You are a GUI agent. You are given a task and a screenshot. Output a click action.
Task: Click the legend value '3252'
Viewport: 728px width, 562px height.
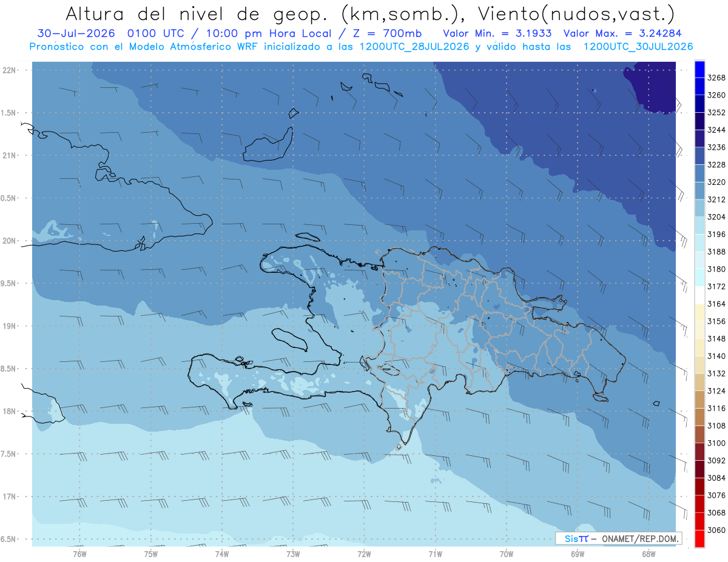click(x=716, y=113)
